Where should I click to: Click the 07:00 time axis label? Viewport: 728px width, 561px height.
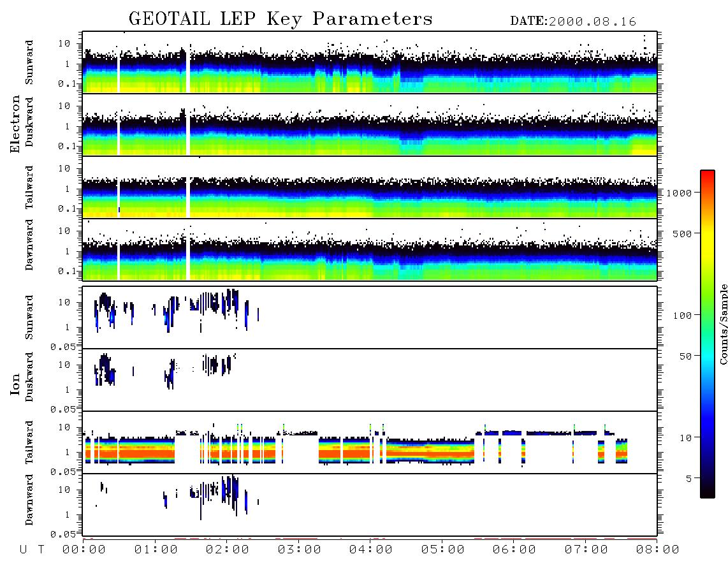(586, 550)
